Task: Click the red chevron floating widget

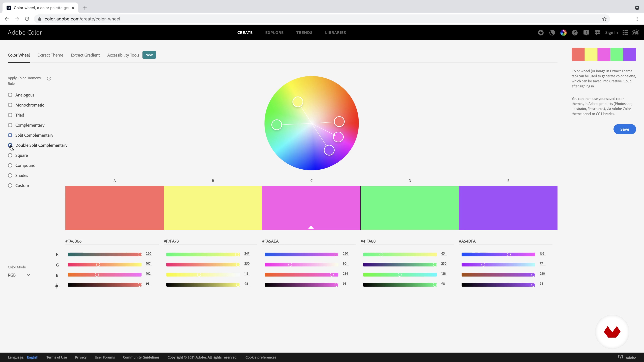Action: point(612,332)
